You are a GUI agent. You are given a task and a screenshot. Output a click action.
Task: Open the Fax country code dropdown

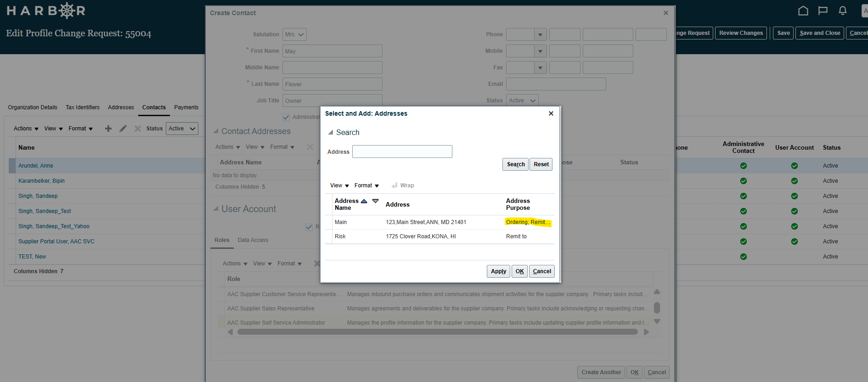pyautogui.click(x=540, y=67)
